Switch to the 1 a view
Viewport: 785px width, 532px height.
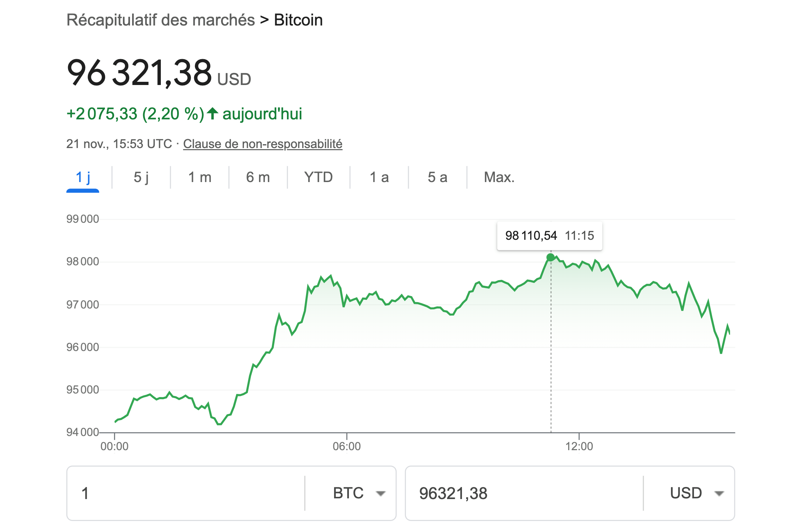(379, 177)
